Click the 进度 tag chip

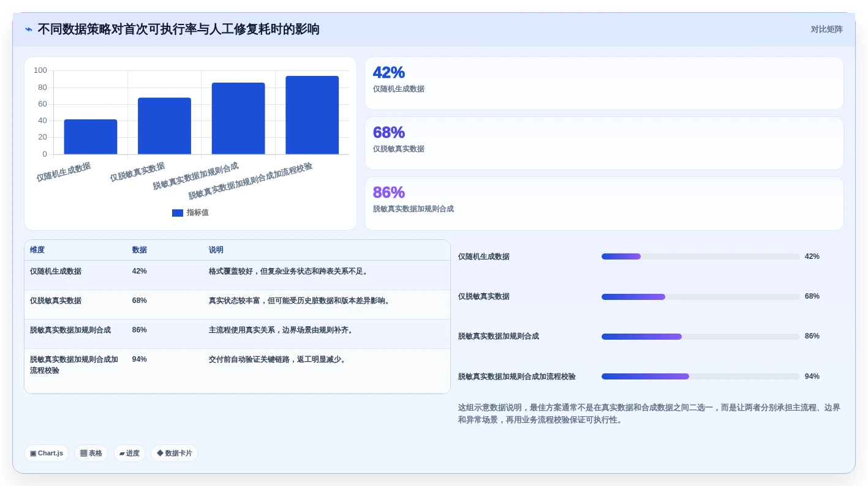(x=129, y=453)
